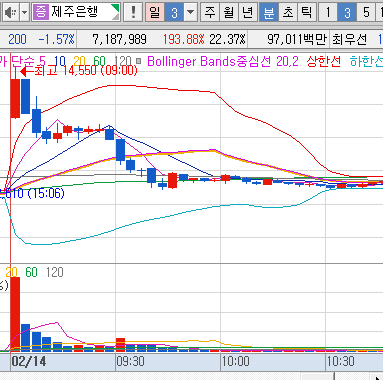Click the blue 10 moving average legend
Image resolution: width=383 pixels, height=380 pixels.
click(x=60, y=61)
